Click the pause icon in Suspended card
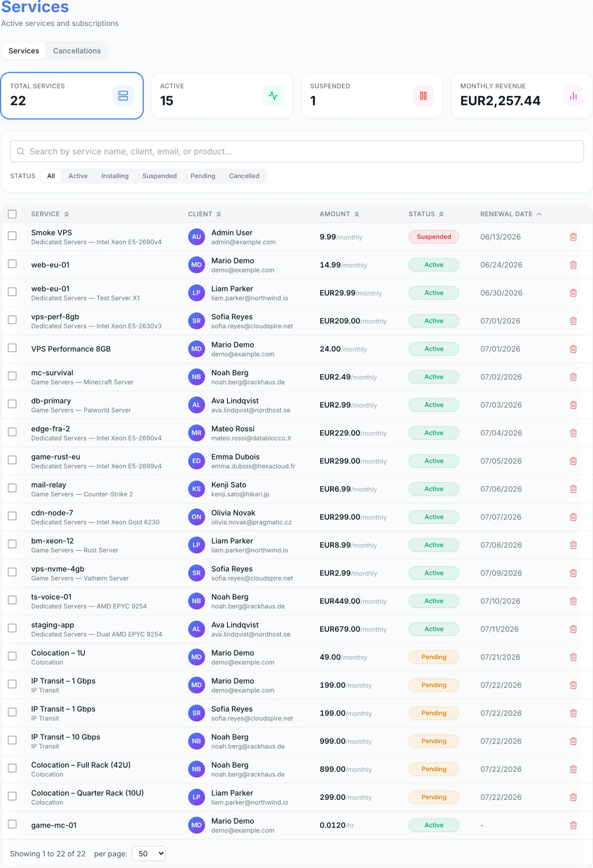 click(x=423, y=96)
